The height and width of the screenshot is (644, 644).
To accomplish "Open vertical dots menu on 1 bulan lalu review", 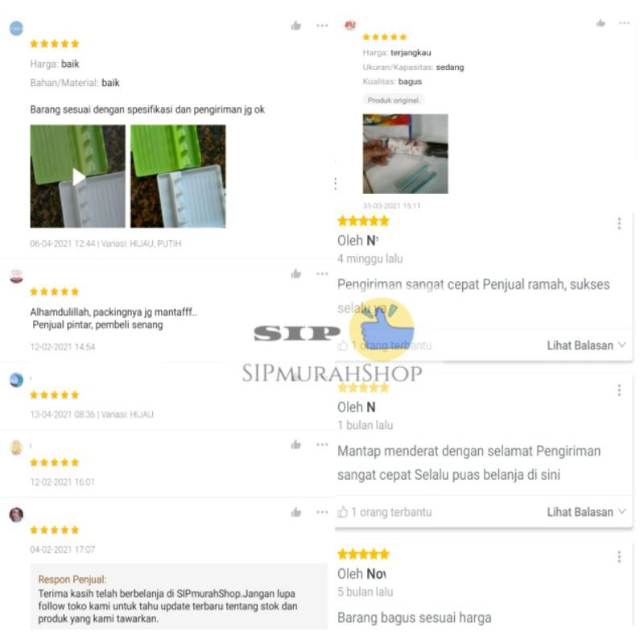I will (x=619, y=390).
